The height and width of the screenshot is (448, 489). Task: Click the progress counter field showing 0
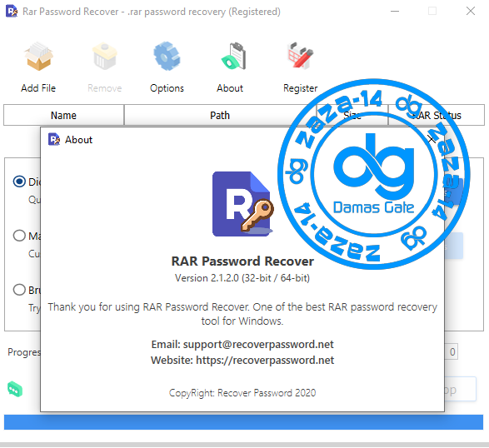point(452,352)
